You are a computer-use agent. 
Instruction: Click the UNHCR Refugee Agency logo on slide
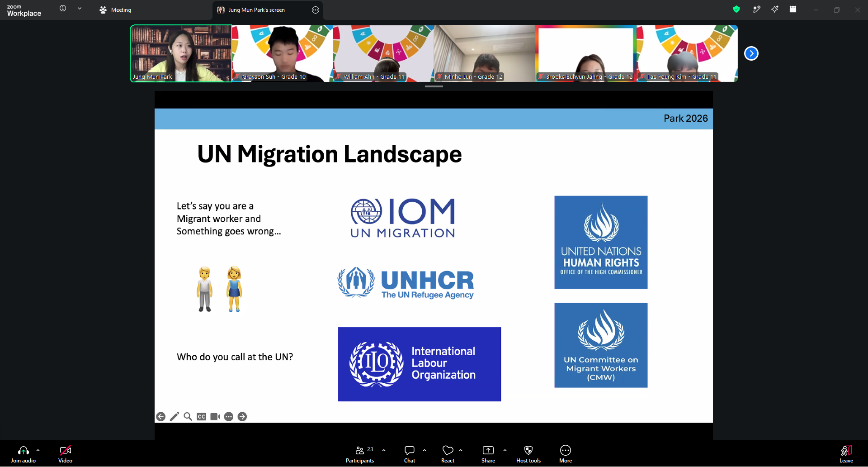coord(406,283)
